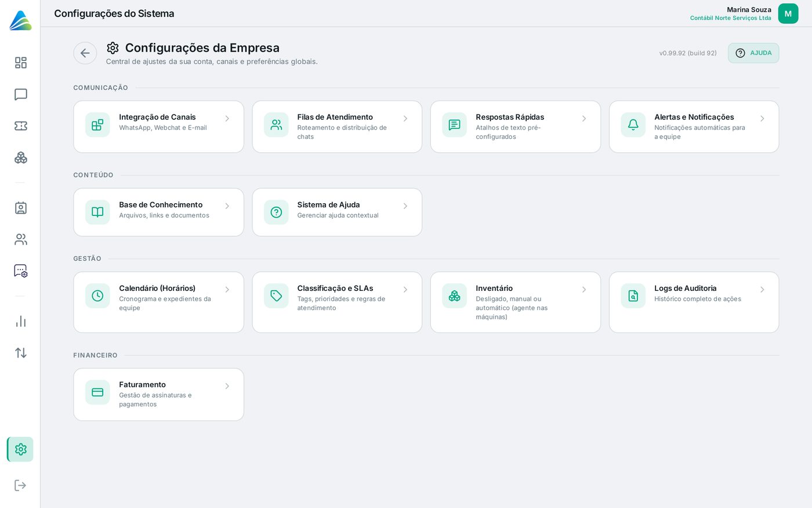Click the logout icon in sidebar
Screen dimensions: 812x508
[x=21, y=485]
